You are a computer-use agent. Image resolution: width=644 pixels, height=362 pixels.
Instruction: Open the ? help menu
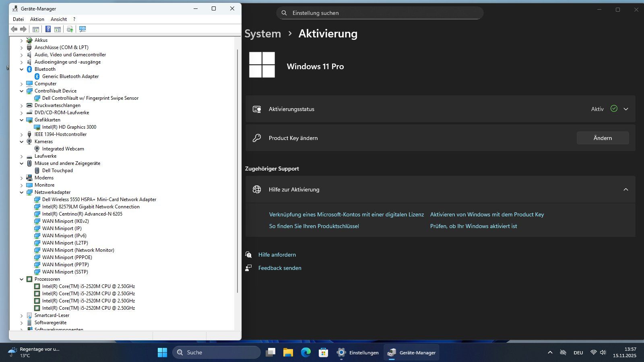click(x=74, y=19)
